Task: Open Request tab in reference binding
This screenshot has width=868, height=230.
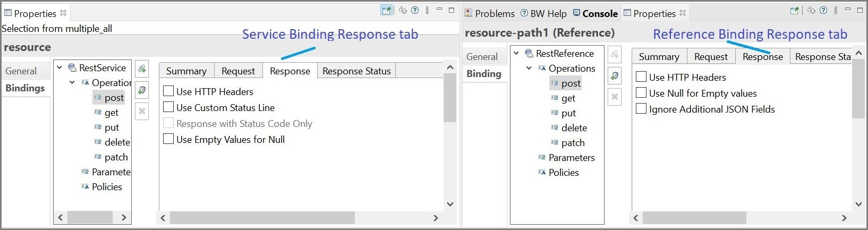Action: [x=711, y=56]
